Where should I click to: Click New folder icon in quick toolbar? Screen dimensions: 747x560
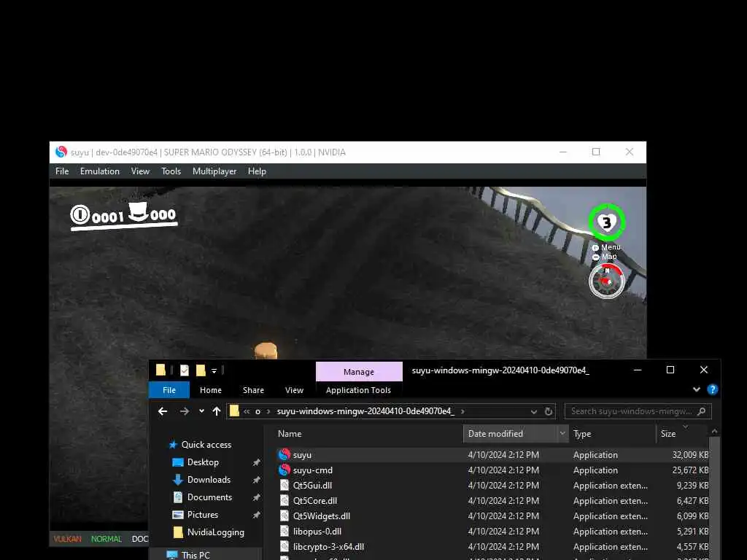click(201, 370)
